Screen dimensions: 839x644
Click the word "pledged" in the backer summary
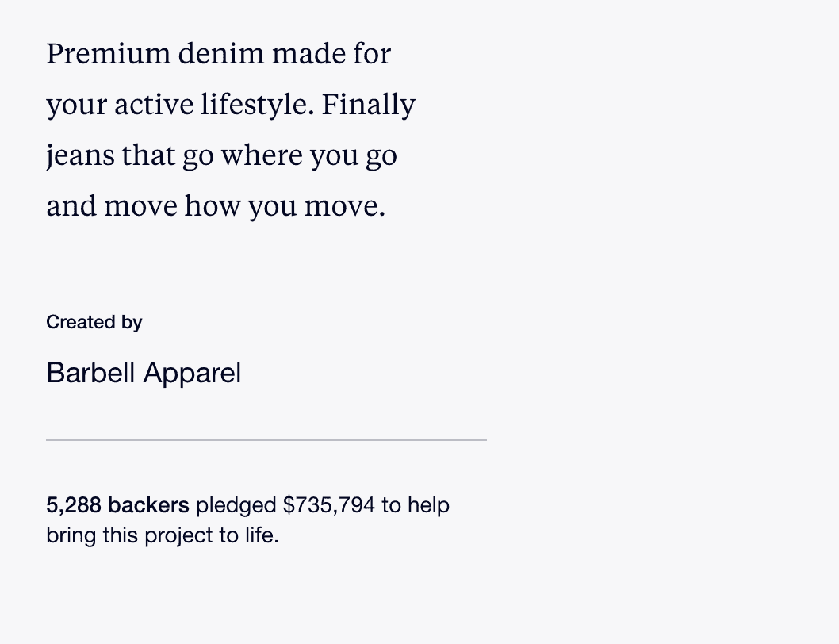236,505
